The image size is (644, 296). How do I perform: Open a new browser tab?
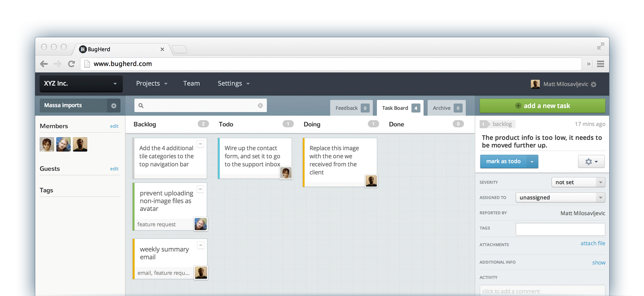click(180, 49)
